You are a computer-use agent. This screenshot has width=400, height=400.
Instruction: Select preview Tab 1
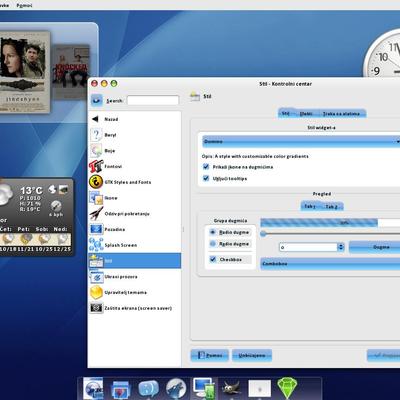(310, 206)
